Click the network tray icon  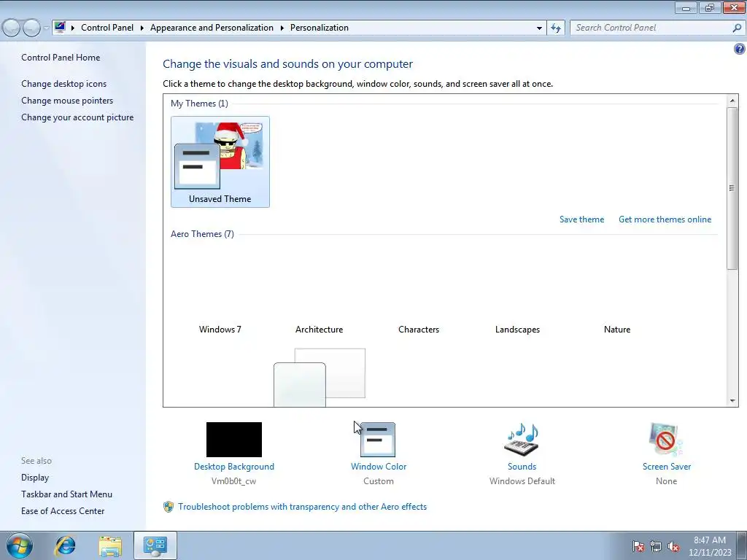click(656, 546)
